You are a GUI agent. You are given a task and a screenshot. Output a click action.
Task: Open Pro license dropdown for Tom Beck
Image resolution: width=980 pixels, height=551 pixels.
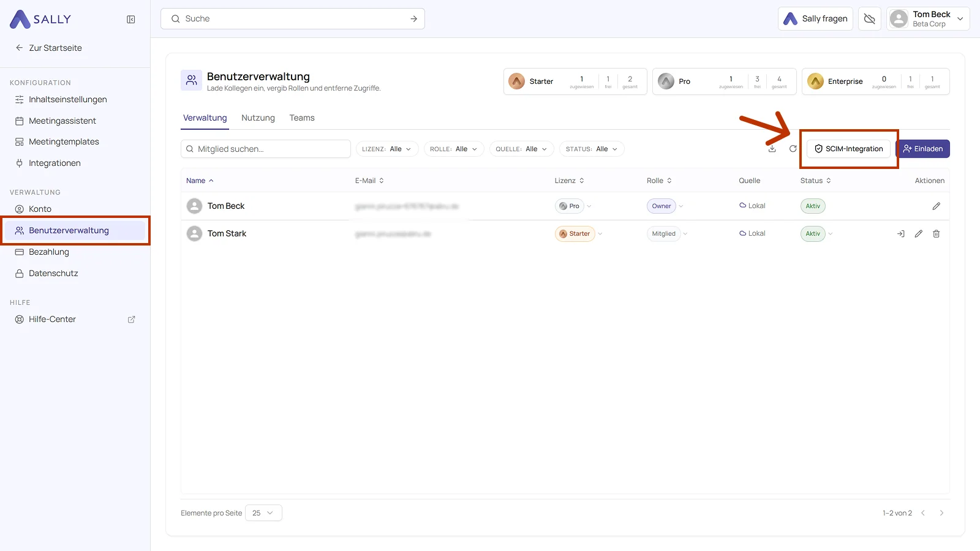[x=573, y=206]
